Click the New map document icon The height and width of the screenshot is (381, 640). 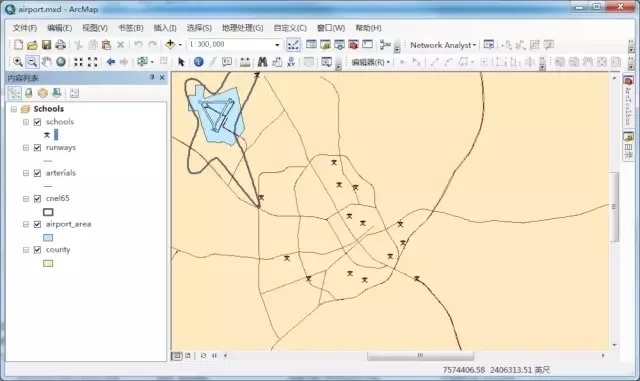[18, 45]
